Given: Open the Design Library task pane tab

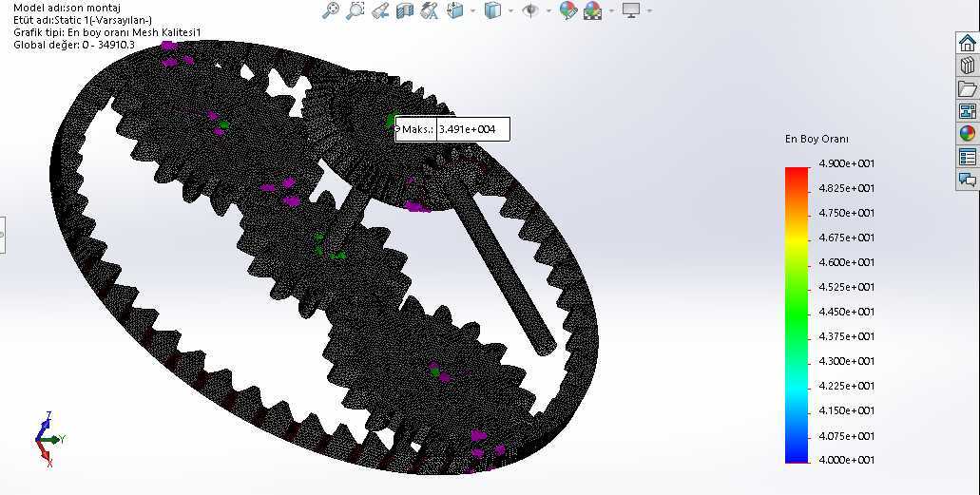Looking at the screenshot, I should coord(967,65).
